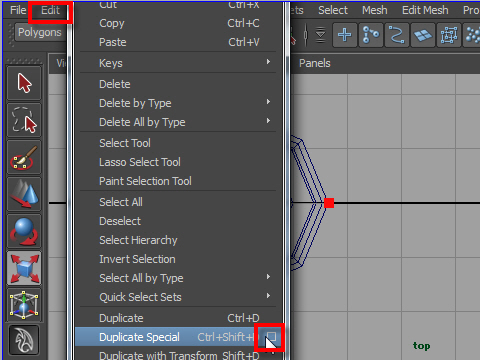Open Duplicate Special options box
Screen dimensions: 480x360
coord(271,337)
